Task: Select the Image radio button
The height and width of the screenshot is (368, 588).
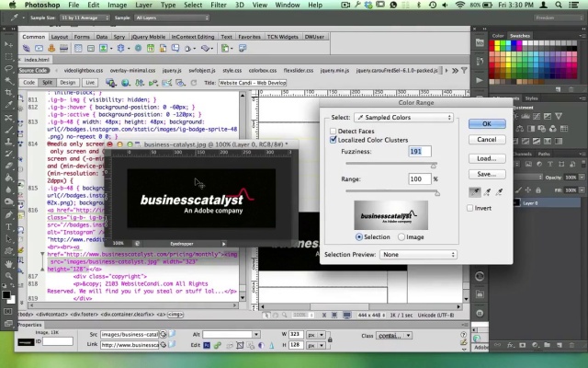Action: point(401,237)
